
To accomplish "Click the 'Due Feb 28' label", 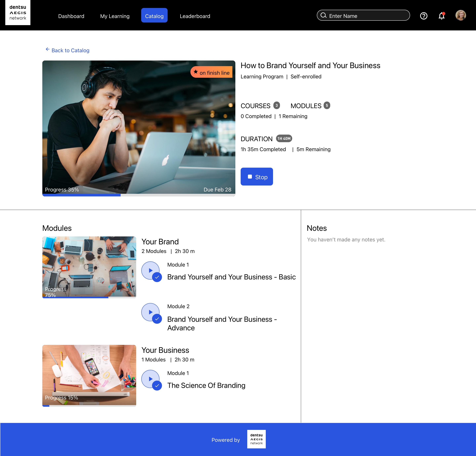I will pyautogui.click(x=217, y=189).
